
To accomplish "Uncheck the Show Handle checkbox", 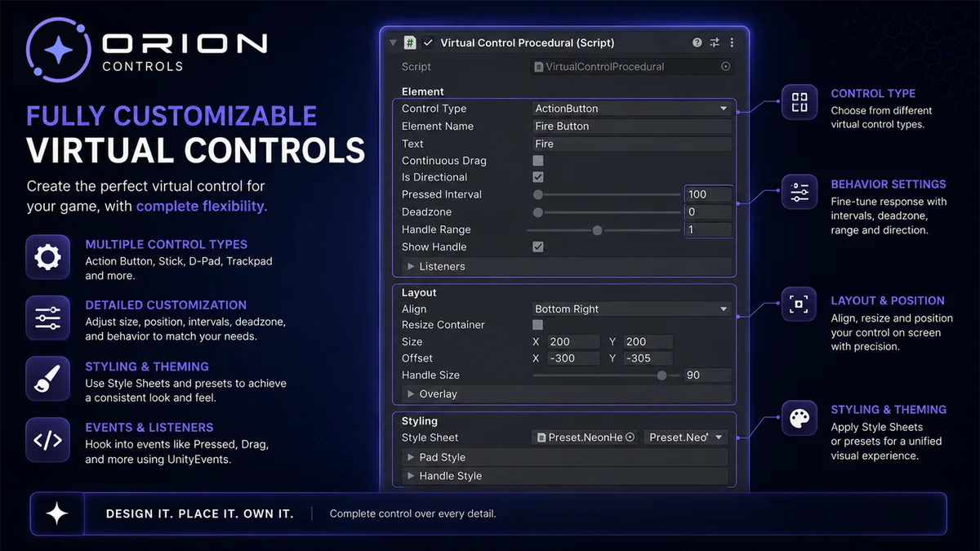I will [x=538, y=247].
